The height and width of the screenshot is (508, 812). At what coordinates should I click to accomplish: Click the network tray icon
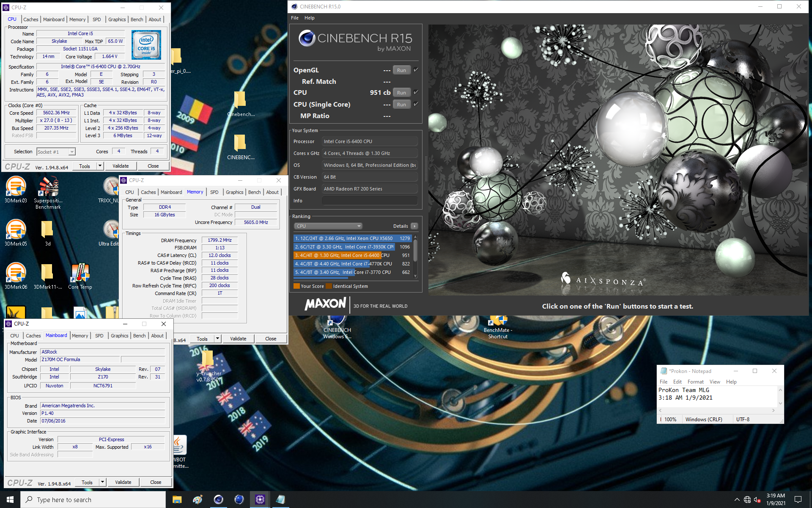point(747,500)
